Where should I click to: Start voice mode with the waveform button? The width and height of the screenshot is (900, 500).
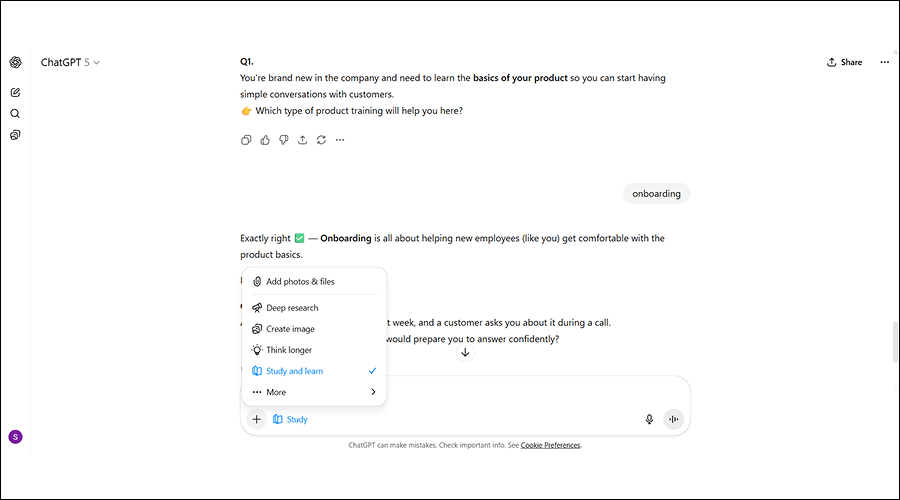673,419
